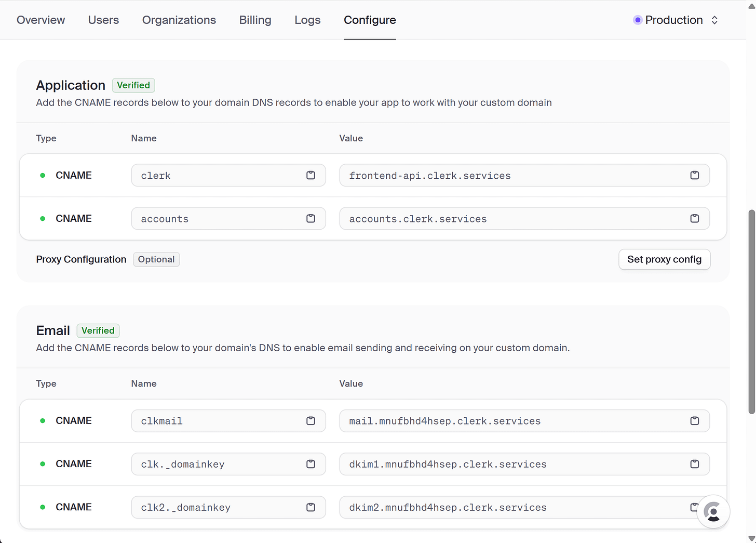Image resolution: width=756 pixels, height=543 pixels.
Task: Copy the 'clkmail' name value
Action: coord(310,420)
